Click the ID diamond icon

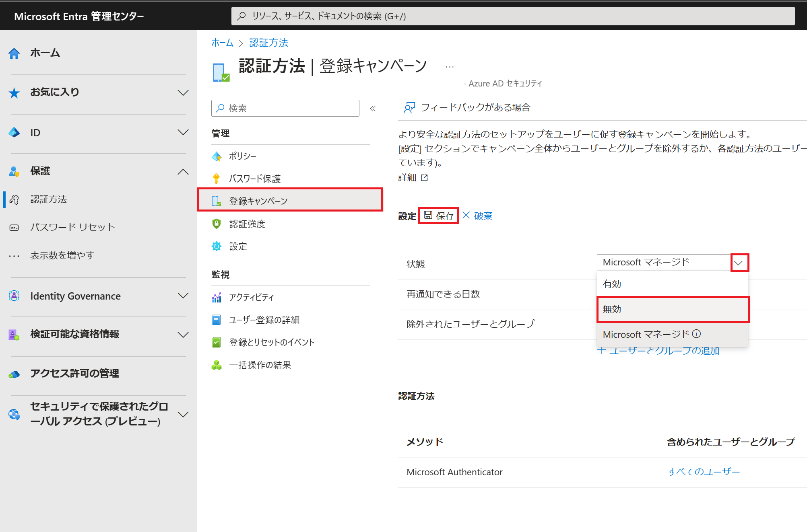[14, 132]
